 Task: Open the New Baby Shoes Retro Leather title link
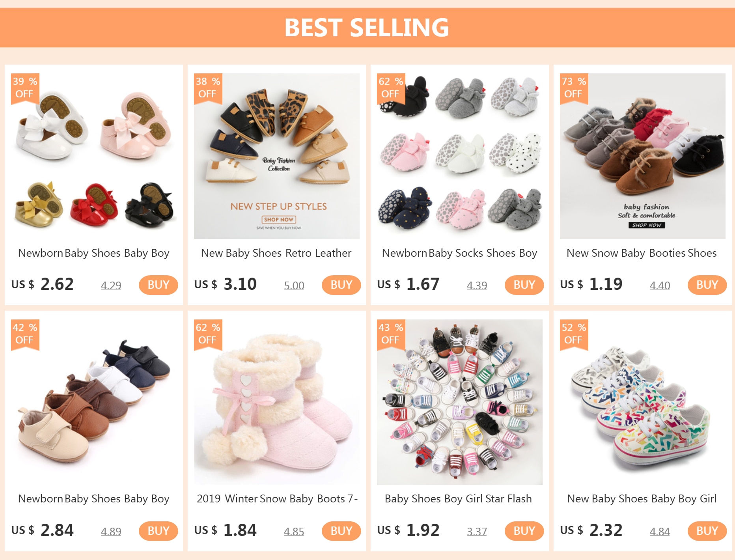point(276,253)
